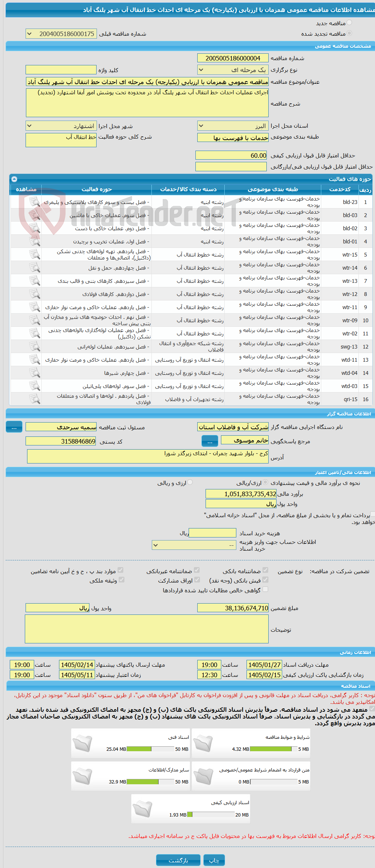
Task: Select the مناقصه جدید radio button
Action: point(349,23)
